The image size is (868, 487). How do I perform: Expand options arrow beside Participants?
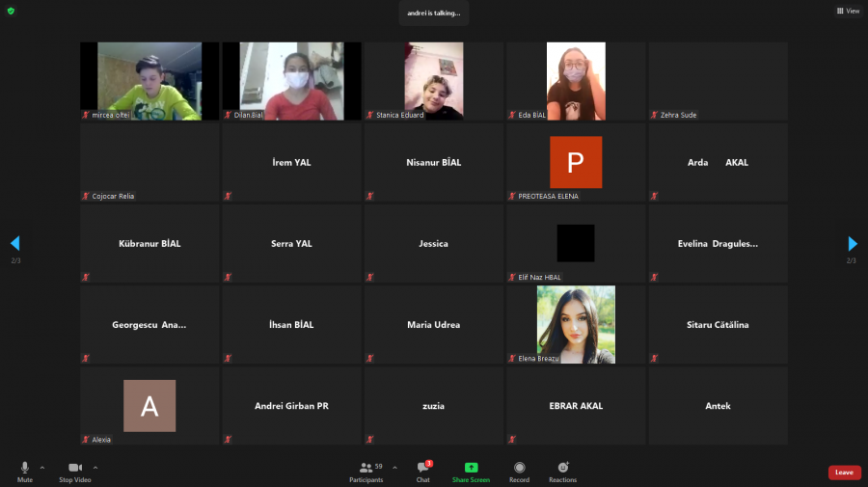click(x=394, y=467)
